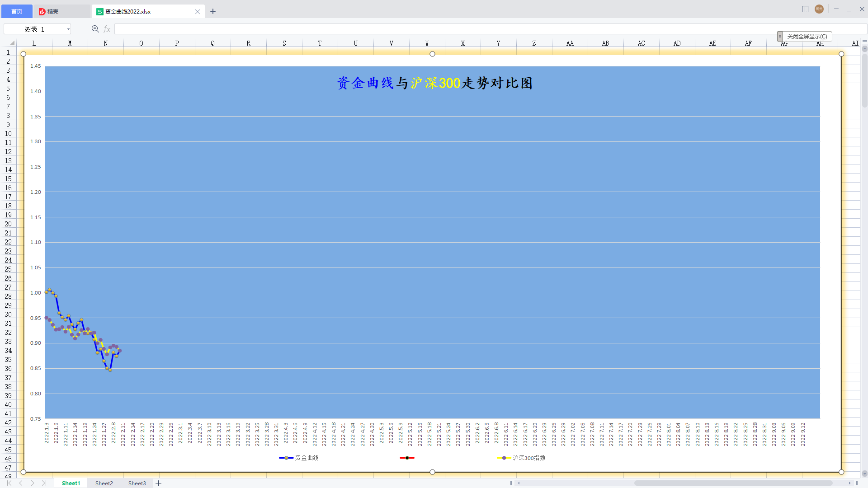This screenshot has width=868, height=488.
Task: Click the insert function fx icon
Action: coord(106,28)
